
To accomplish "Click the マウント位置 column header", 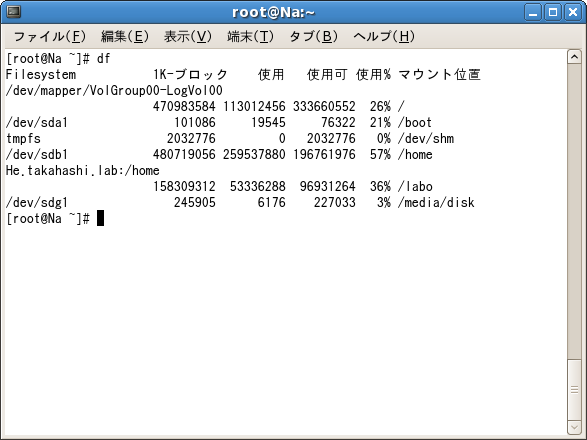I will [439, 75].
